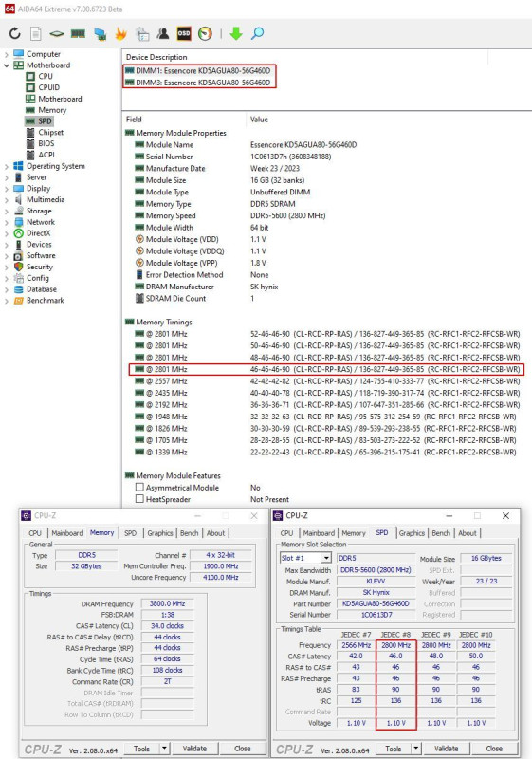Open CPU tab in left CPU-Z window
This screenshot has width=532, height=759.
[35, 532]
